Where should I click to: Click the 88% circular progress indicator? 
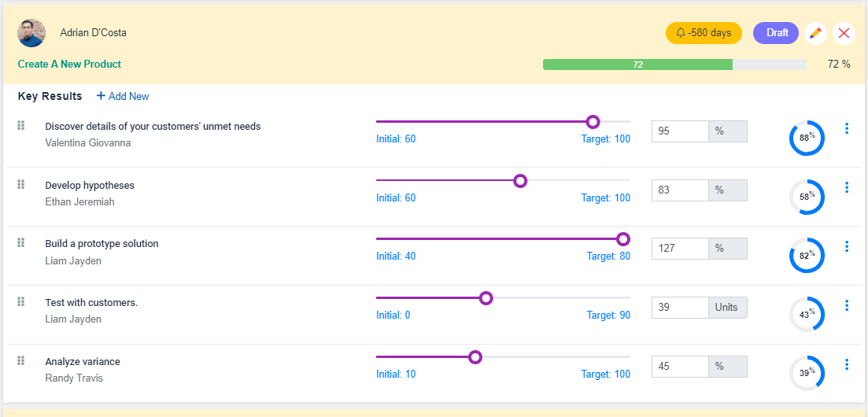coord(807,138)
